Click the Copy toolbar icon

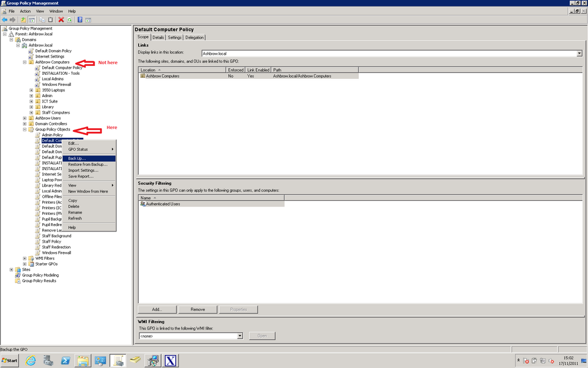click(42, 19)
